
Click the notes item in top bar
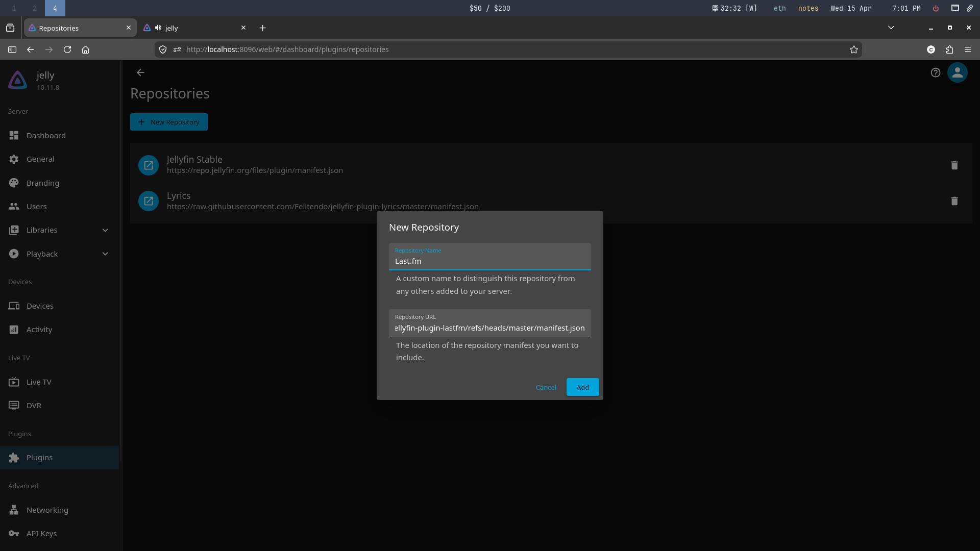point(808,8)
